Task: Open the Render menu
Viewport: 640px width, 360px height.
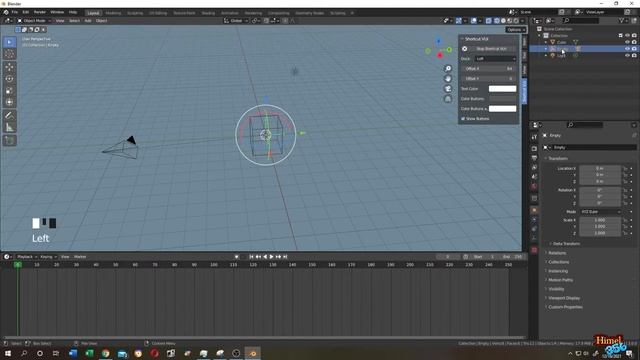Action: tap(40, 12)
